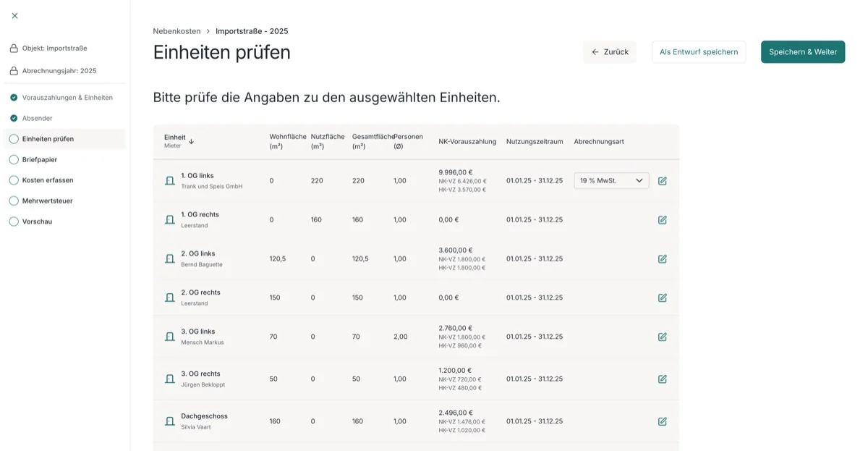The image size is (868, 451).
Task: Go to the Vorschau step label
Action: point(37,222)
